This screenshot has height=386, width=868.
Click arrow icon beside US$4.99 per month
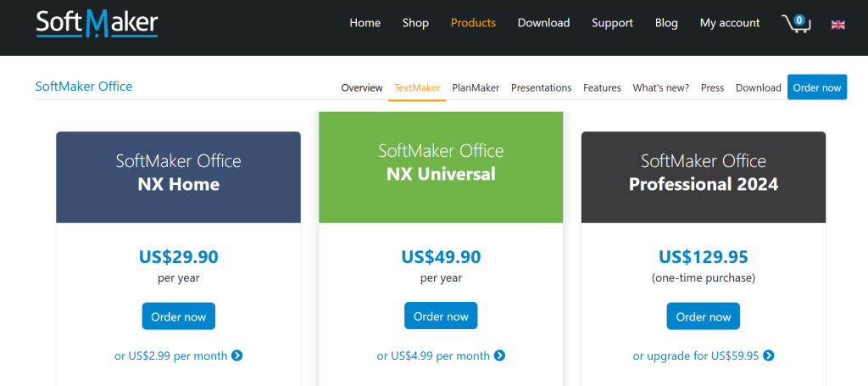point(500,355)
